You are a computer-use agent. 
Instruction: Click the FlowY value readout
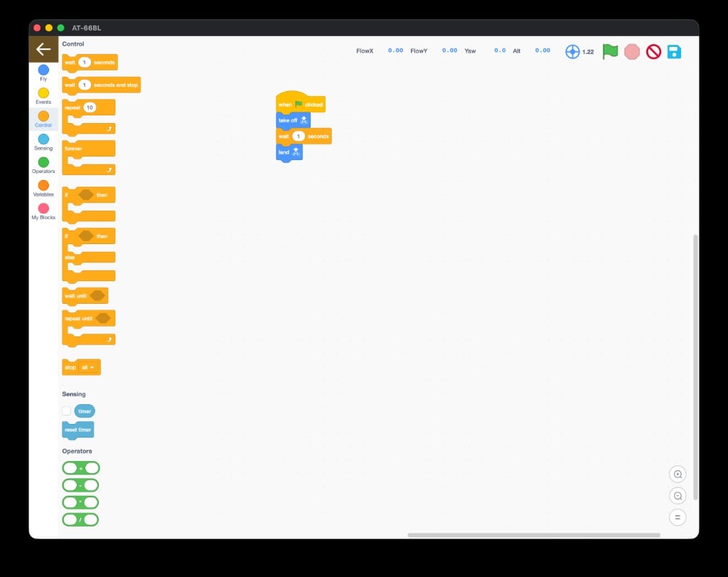449,51
